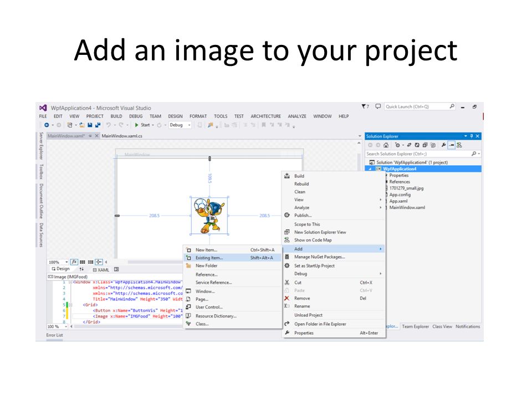Click the Start debugging button
Screen dimensions: 532x399
(x=142, y=125)
